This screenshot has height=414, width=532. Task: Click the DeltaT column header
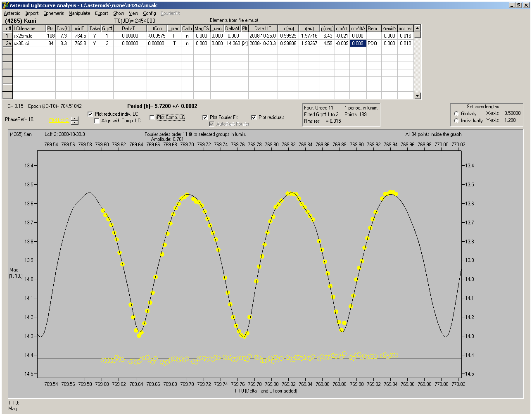point(130,29)
